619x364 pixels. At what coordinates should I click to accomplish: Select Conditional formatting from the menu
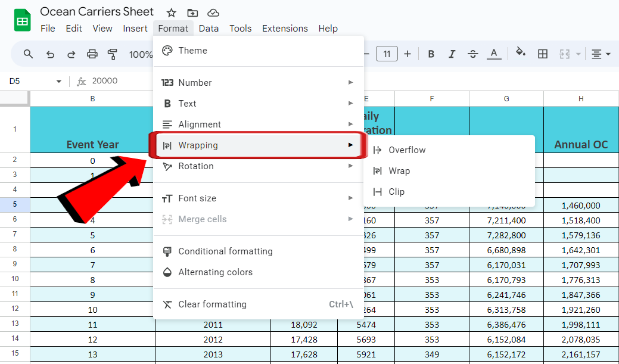click(x=225, y=251)
